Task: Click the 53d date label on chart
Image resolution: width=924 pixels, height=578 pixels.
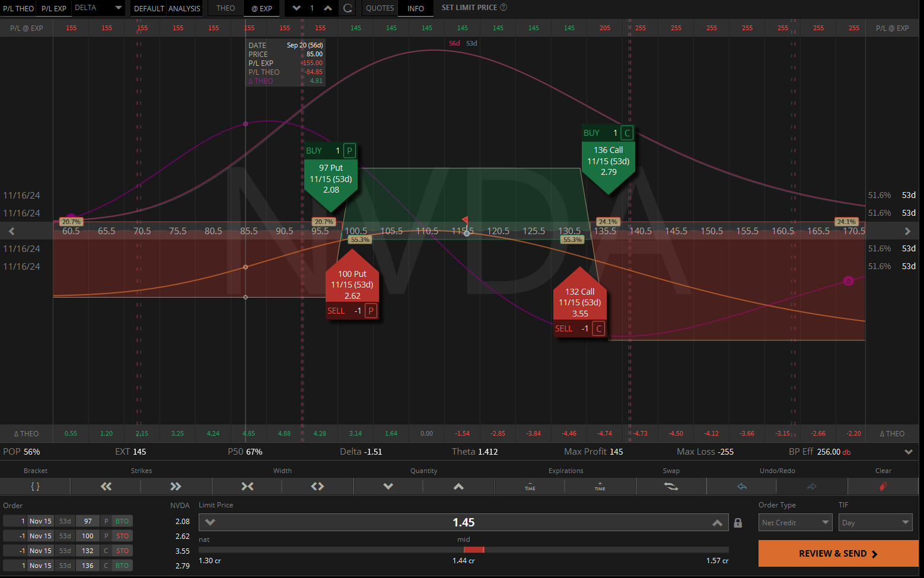Action: [471, 43]
